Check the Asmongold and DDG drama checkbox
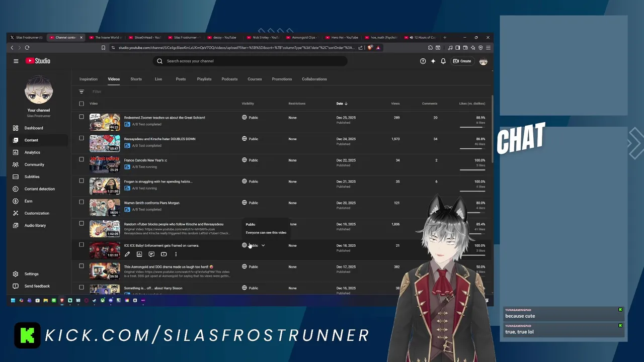This screenshot has width=644, height=362. [82, 266]
